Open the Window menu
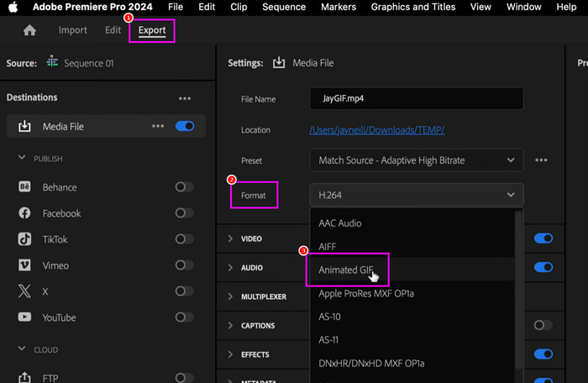The image size is (588, 383). [523, 7]
